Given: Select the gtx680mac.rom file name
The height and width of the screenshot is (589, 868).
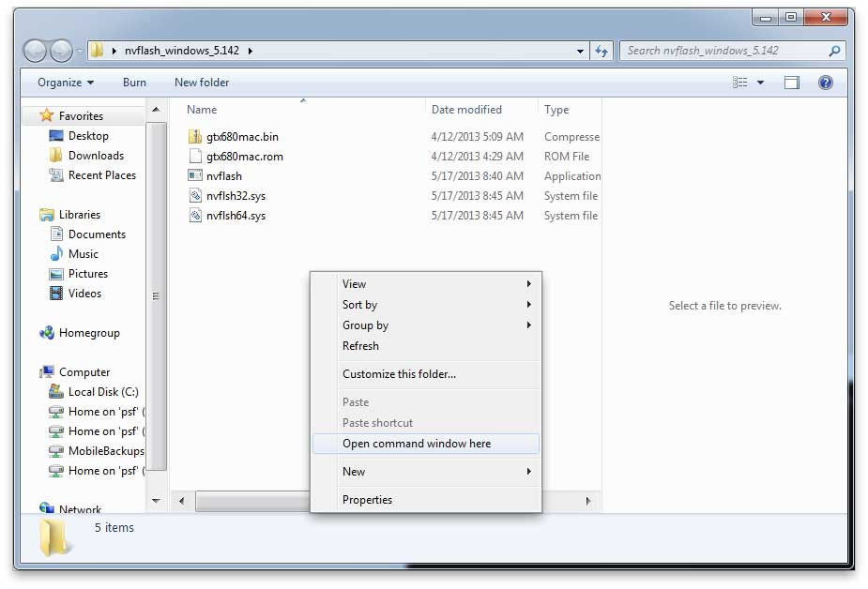Looking at the screenshot, I should click(245, 157).
